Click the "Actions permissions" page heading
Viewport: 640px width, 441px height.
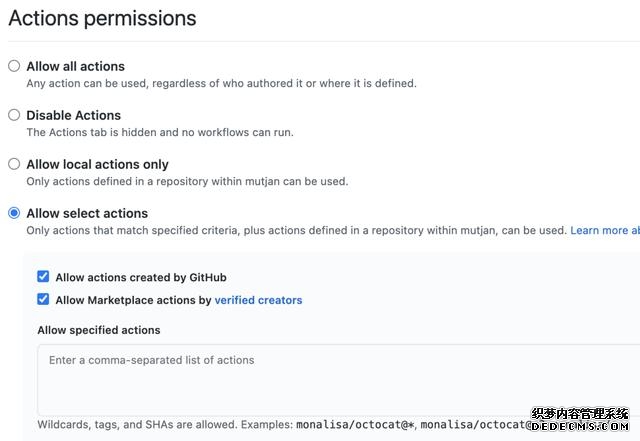click(x=102, y=18)
